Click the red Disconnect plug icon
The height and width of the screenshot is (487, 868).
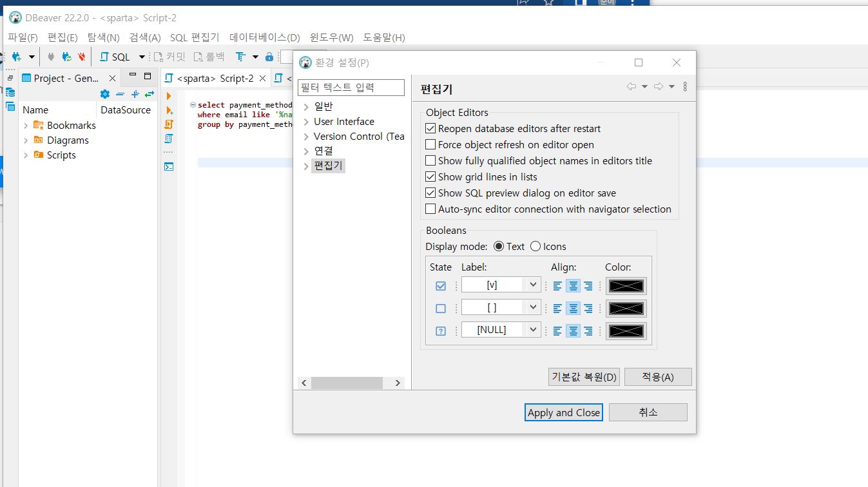pos(81,57)
